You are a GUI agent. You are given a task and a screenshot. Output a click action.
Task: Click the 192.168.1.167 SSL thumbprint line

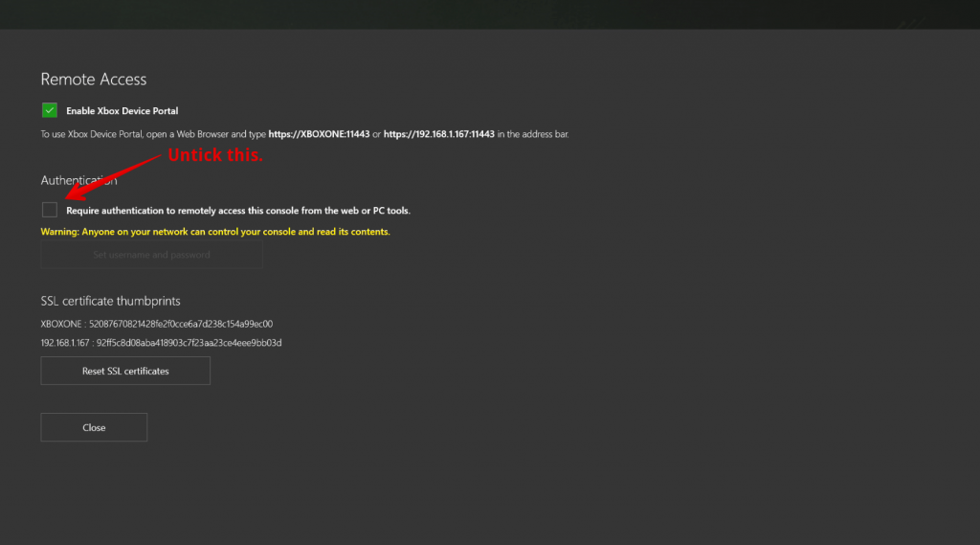(x=161, y=343)
